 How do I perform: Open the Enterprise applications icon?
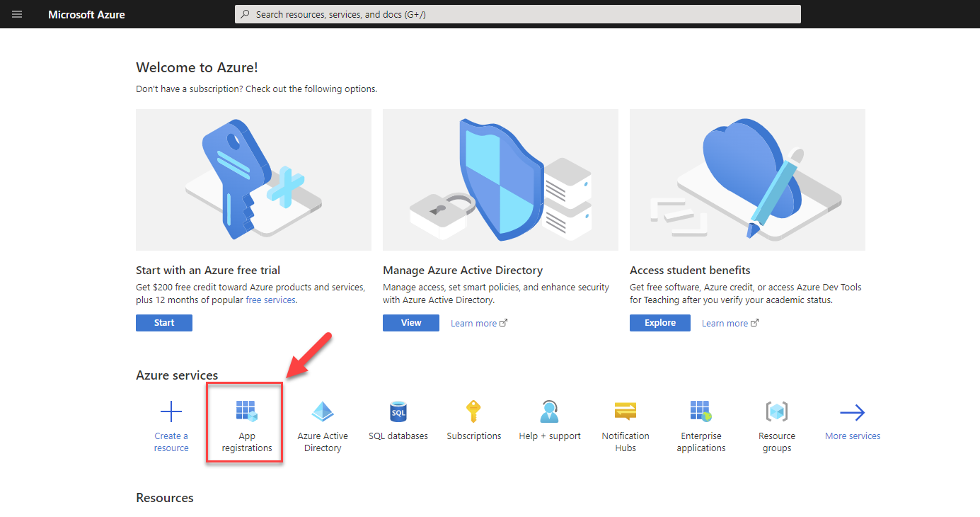coord(701,411)
